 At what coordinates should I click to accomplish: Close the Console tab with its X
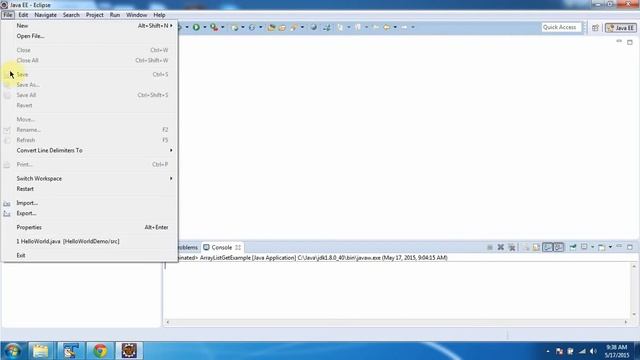238,247
